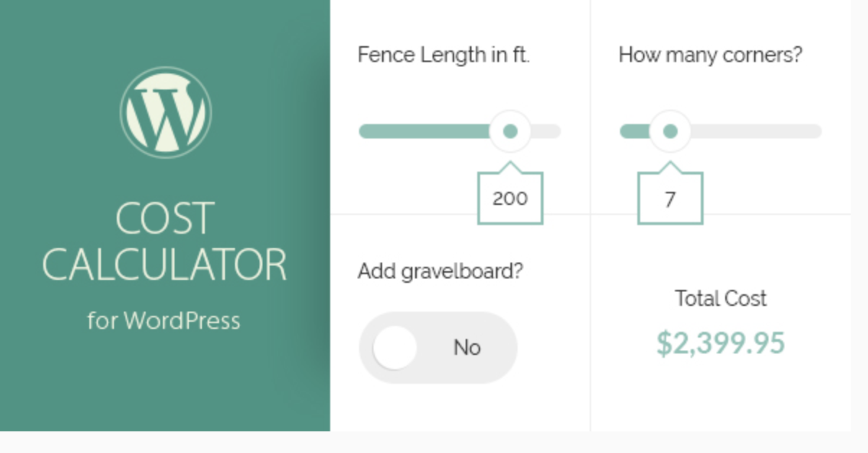Select the Fence Length slider handle
Viewport: 868px width, 453px height.
point(510,131)
